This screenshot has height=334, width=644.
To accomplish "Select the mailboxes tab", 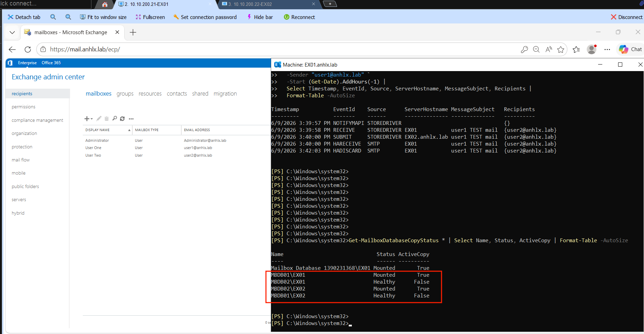I will pyautogui.click(x=99, y=94).
